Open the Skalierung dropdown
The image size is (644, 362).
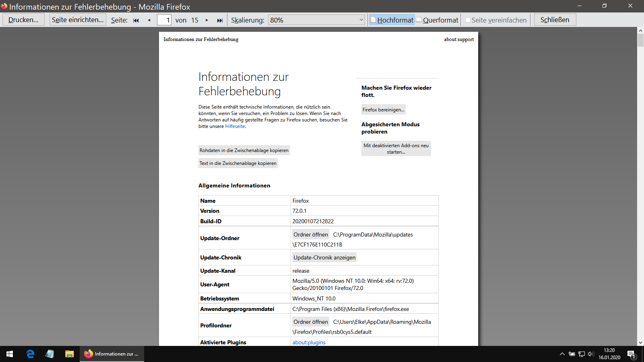[316, 20]
